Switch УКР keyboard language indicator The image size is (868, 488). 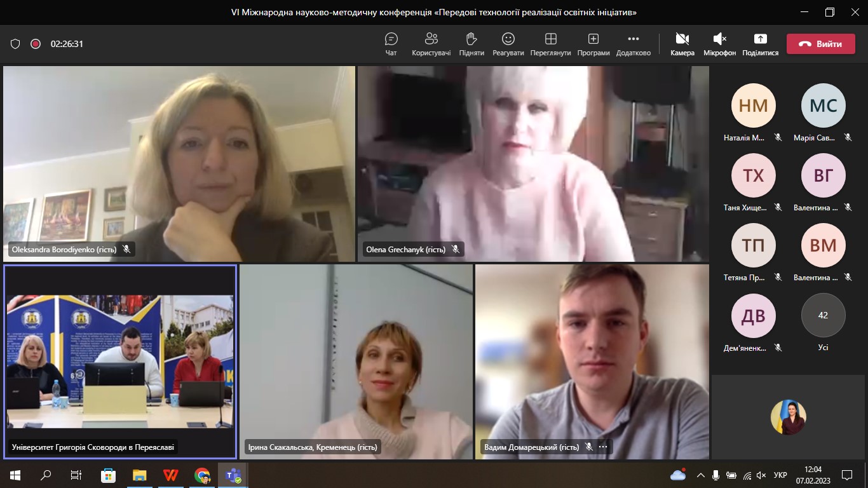pos(781,475)
